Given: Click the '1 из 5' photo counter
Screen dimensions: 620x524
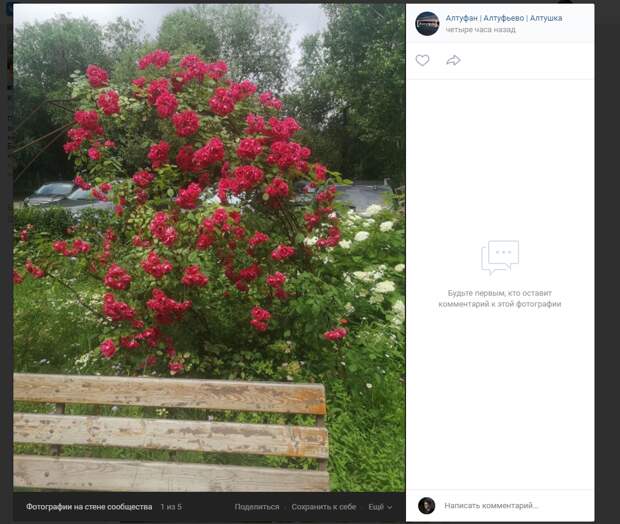Looking at the screenshot, I should pos(171,507).
